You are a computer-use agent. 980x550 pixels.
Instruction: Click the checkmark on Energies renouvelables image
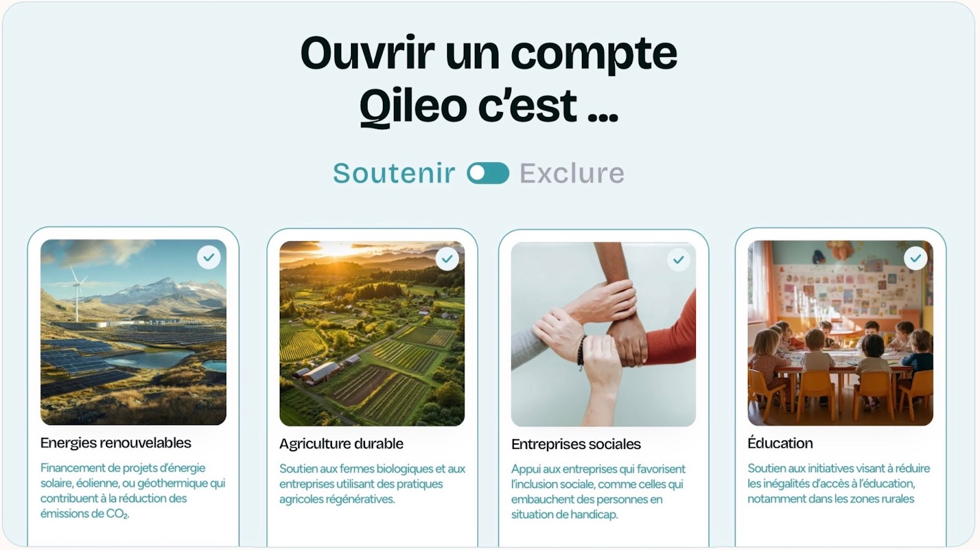pos(209,257)
